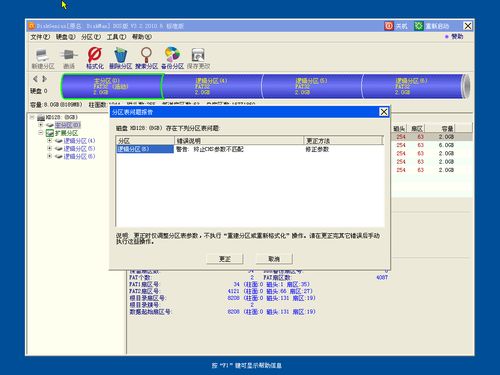The height and width of the screenshot is (375, 500).
Task: Open the 工具 (Tools) menu
Action: 116,37
